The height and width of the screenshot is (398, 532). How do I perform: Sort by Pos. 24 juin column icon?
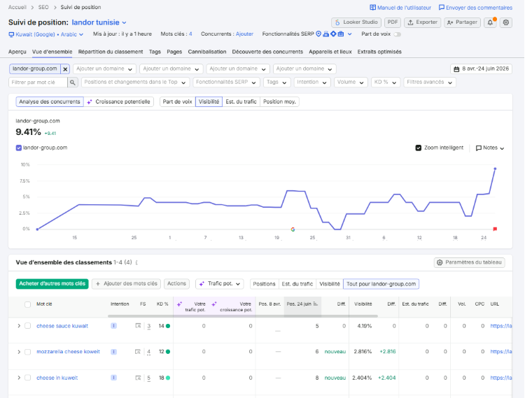pyautogui.click(x=315, y=304)
